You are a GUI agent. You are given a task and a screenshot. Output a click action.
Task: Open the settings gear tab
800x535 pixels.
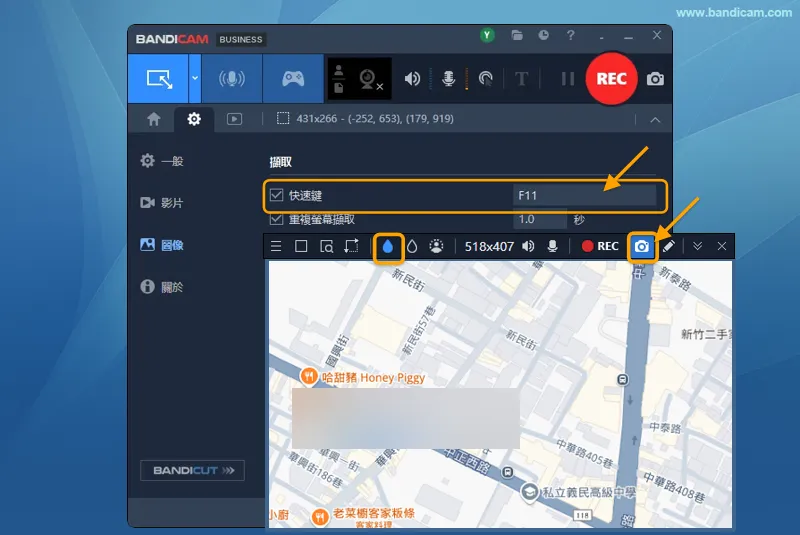pos(194,119)
